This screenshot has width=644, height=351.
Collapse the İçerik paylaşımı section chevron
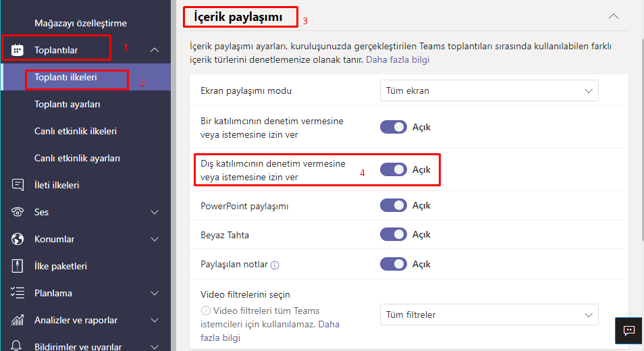click(x=613, y=16)
